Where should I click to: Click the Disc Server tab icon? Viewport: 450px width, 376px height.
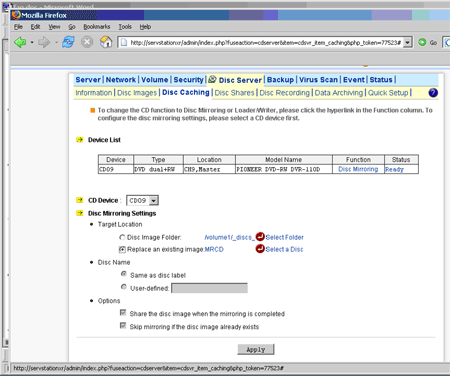pos(212,79)
